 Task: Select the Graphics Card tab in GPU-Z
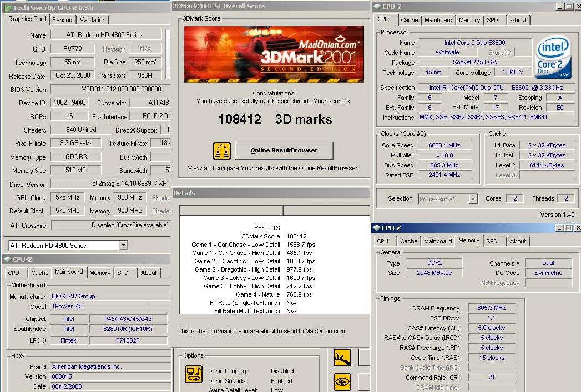tap(27, 19)
